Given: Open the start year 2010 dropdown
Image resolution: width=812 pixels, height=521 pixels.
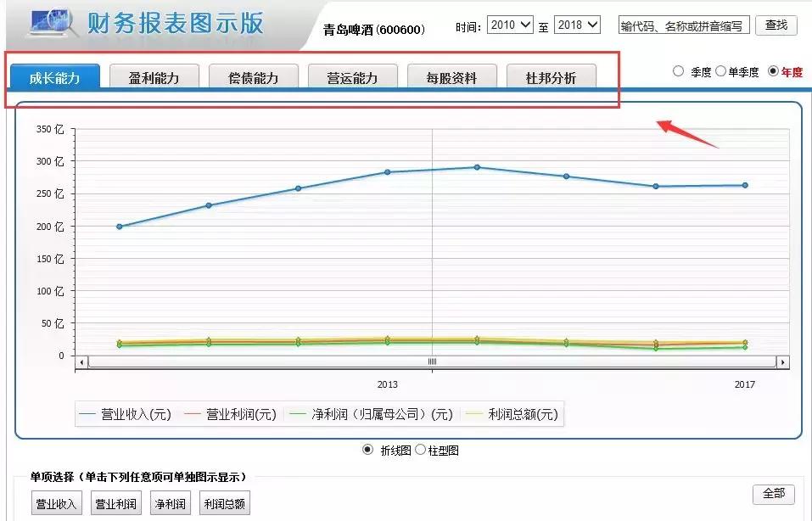Looking at the screenshot, I should [x=509, y=25].
